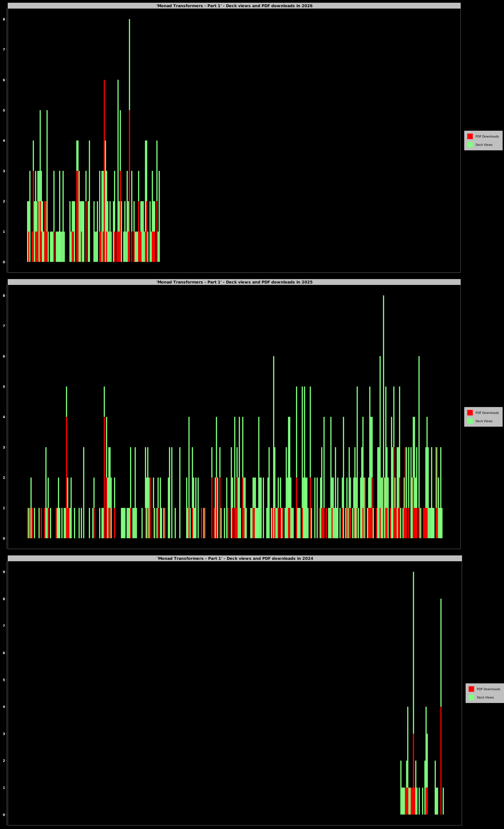Click y-axis label 0 in the 2025 chart
The image size is (504, 829).
click(x=4, y=538)
